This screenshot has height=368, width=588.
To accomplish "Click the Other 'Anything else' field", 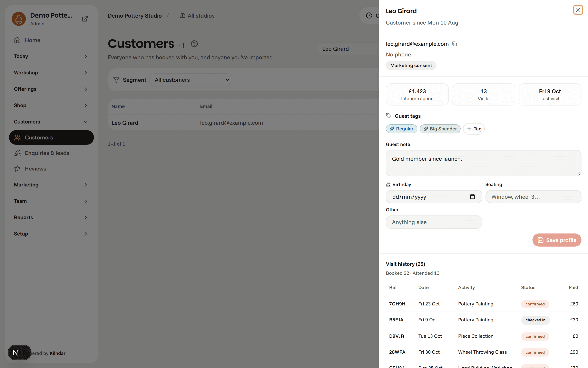I will pos(434,222).
